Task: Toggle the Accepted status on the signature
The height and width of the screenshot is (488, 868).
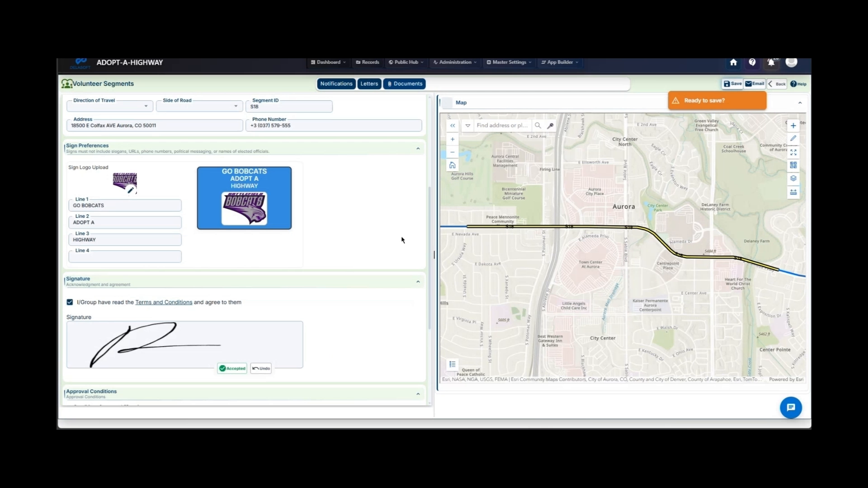Action: [x=232, y=368]
